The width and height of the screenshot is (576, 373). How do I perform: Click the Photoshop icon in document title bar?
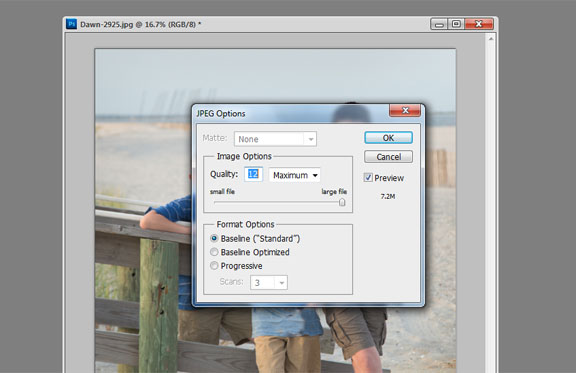[71, 24]
